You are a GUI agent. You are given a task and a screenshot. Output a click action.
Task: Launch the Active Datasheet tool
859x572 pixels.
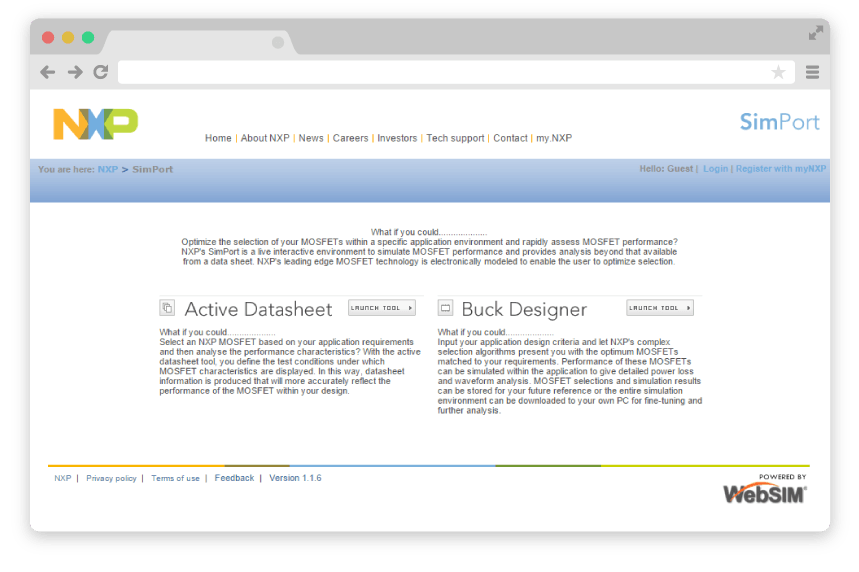point(382,308)
